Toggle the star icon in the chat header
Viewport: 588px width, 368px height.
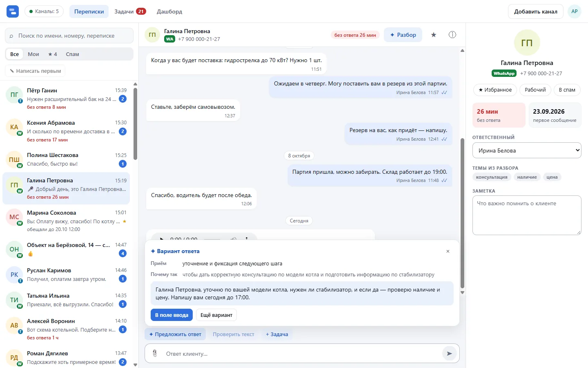[434, 35]
